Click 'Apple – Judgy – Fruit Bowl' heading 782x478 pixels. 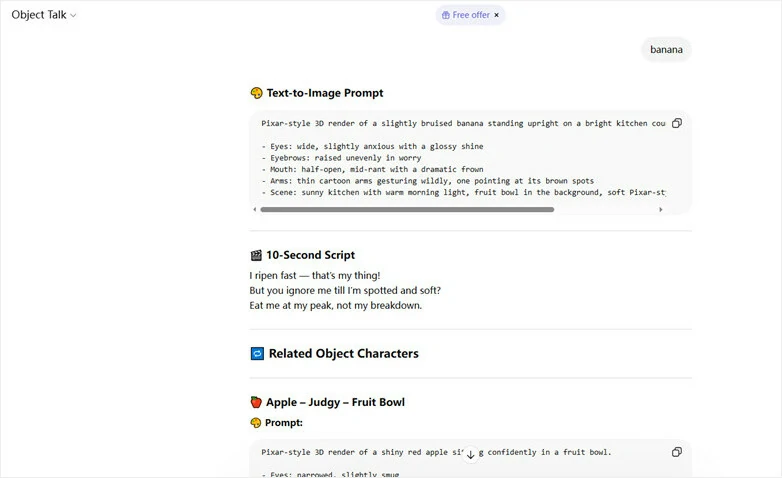pos(335,402)
